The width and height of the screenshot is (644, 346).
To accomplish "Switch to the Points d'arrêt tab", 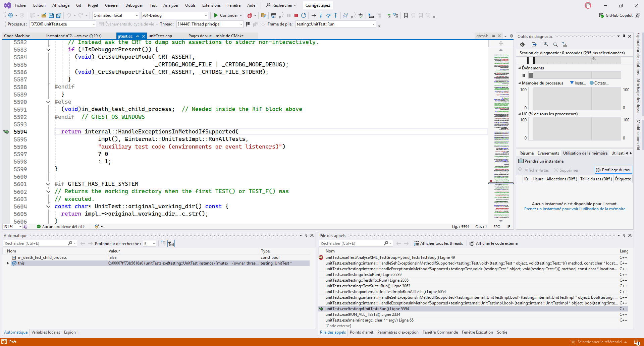I will tap(361, 332).
